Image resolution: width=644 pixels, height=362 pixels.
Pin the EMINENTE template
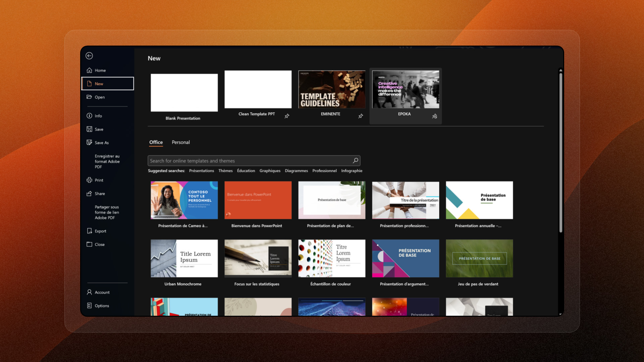click(361, 116)
